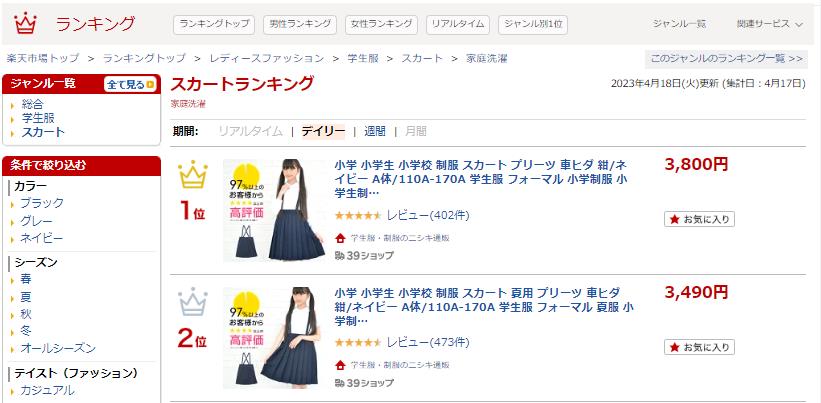This screenshot has width=821, height=403.
Task: Select the デイリー period tab
Action: coord(323,131)
